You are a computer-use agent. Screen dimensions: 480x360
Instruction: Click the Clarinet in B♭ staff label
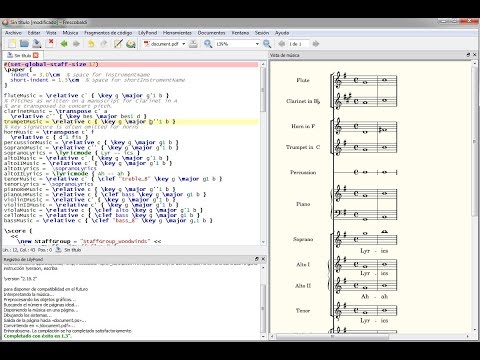(x=303, y=101)
